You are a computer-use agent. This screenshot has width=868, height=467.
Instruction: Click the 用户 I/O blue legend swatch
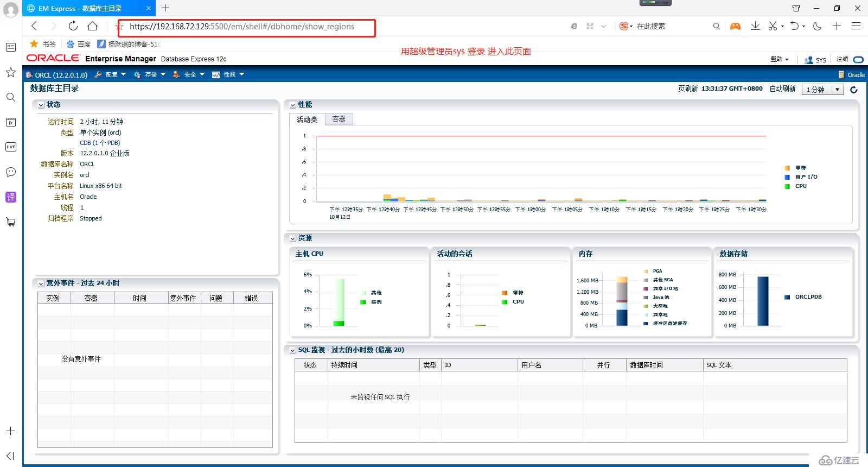[787, 177]
